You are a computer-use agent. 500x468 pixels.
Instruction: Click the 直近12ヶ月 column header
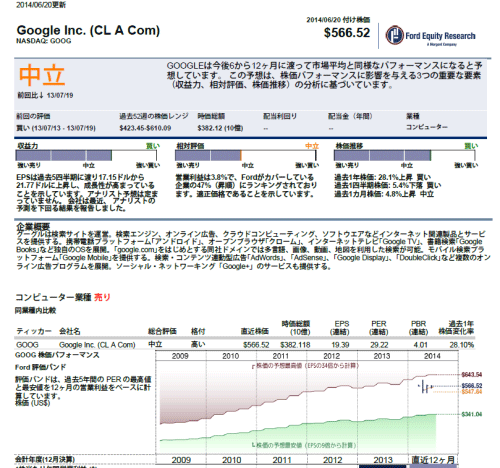tap(433, 460)
